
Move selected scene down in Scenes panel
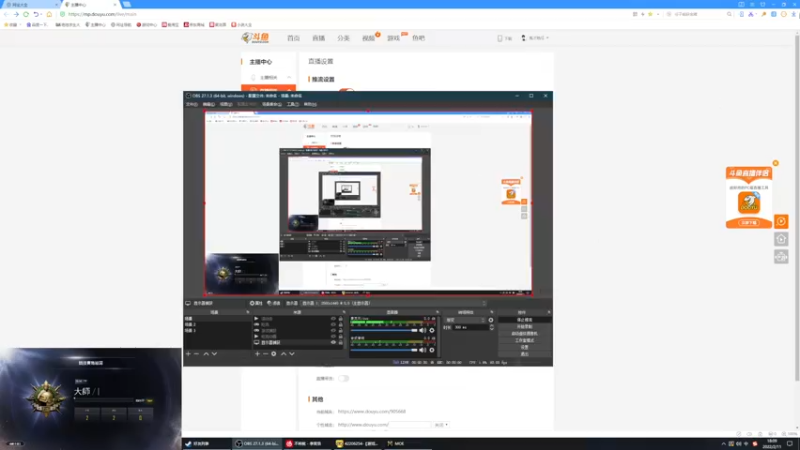214,354
